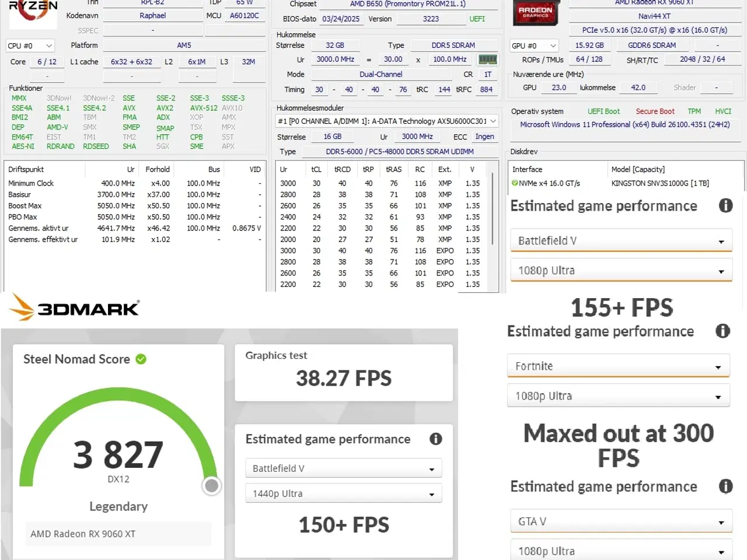Expand the A-DATA memory module dropdown

tap(387, 121)
